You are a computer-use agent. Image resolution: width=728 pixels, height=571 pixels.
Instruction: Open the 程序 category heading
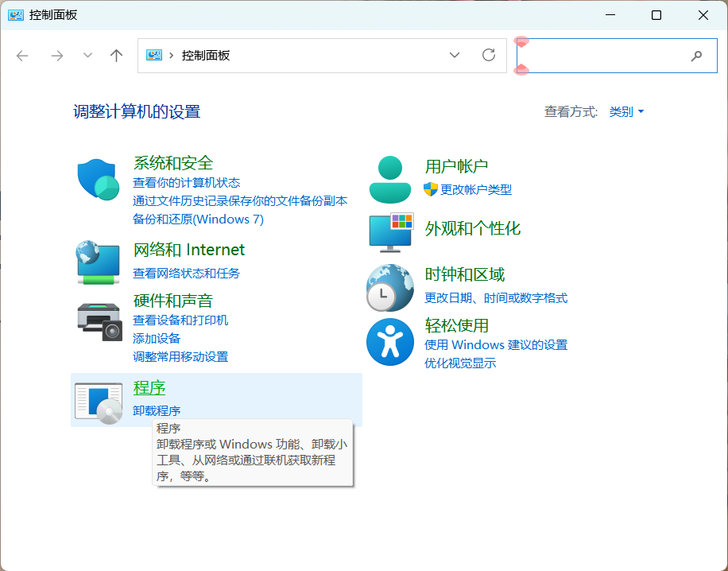149,387
